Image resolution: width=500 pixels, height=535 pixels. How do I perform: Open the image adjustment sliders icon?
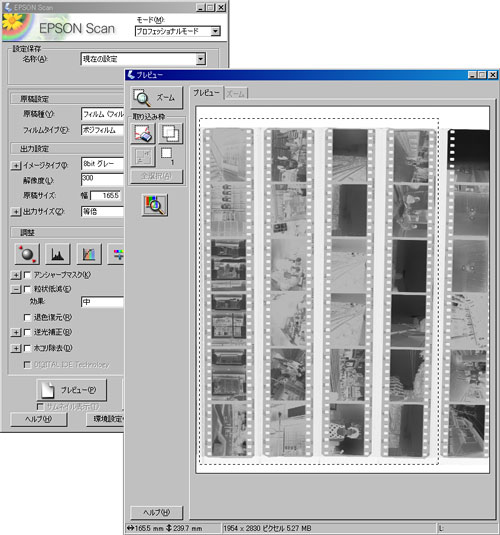tap(116, 254)
